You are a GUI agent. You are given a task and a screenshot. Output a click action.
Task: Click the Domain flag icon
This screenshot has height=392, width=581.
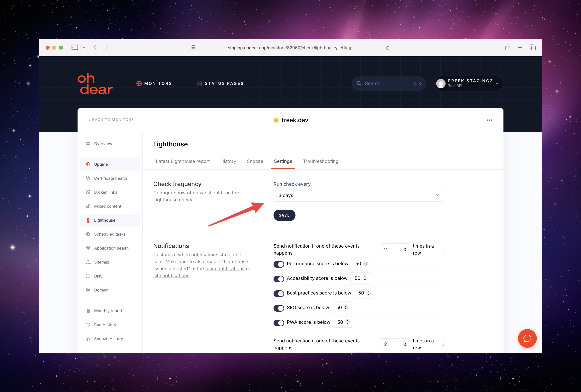(x=88, y=290)
